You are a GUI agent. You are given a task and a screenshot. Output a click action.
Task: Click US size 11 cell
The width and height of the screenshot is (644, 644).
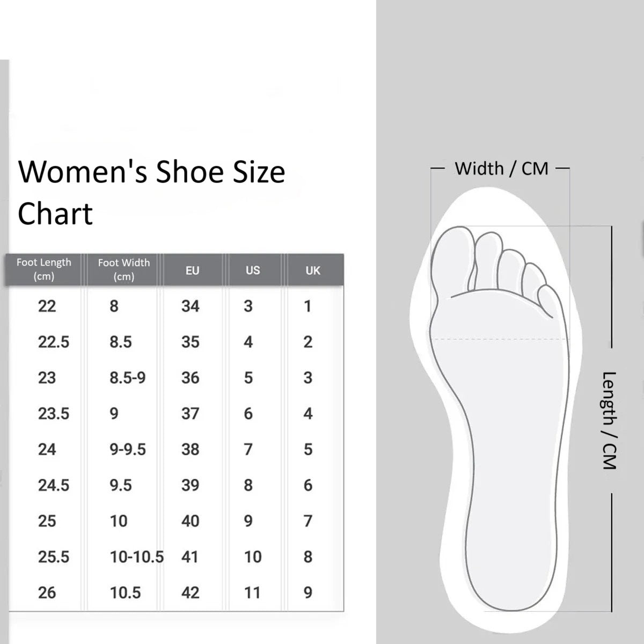click(252, 592)
